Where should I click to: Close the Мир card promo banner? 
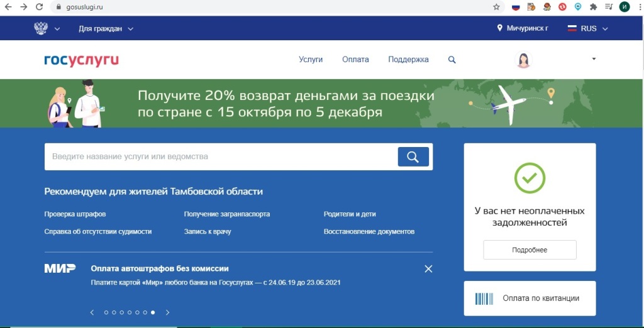(428, 269)
